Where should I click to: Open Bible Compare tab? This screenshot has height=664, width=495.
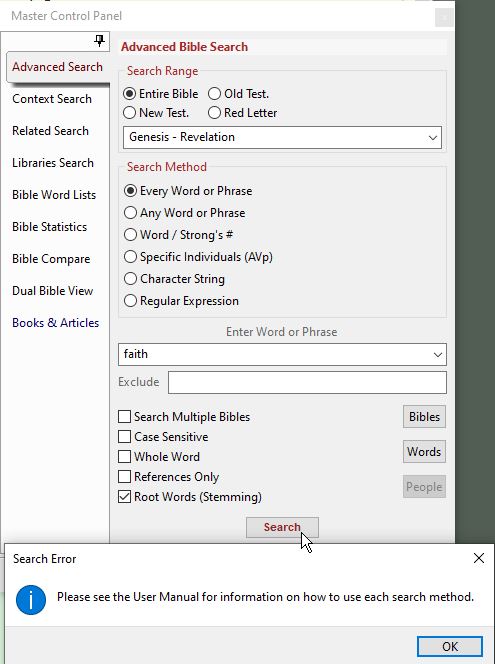point(51,259)
